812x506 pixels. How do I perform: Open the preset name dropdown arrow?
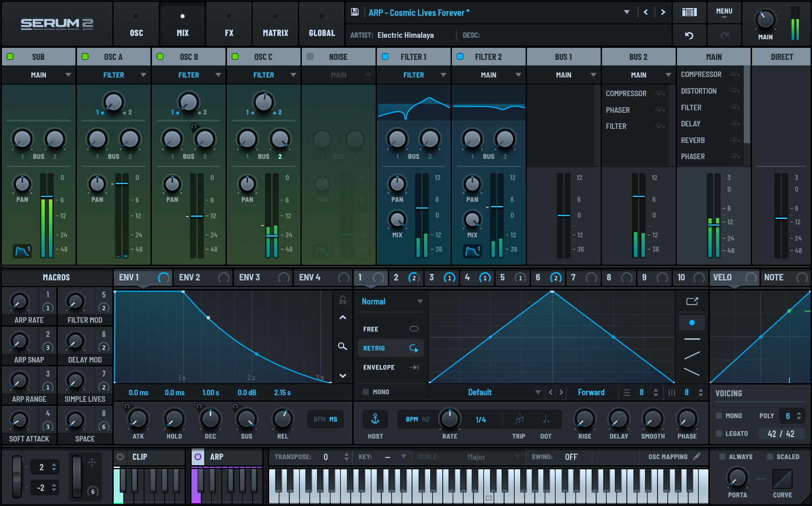(x=627, y=12)
